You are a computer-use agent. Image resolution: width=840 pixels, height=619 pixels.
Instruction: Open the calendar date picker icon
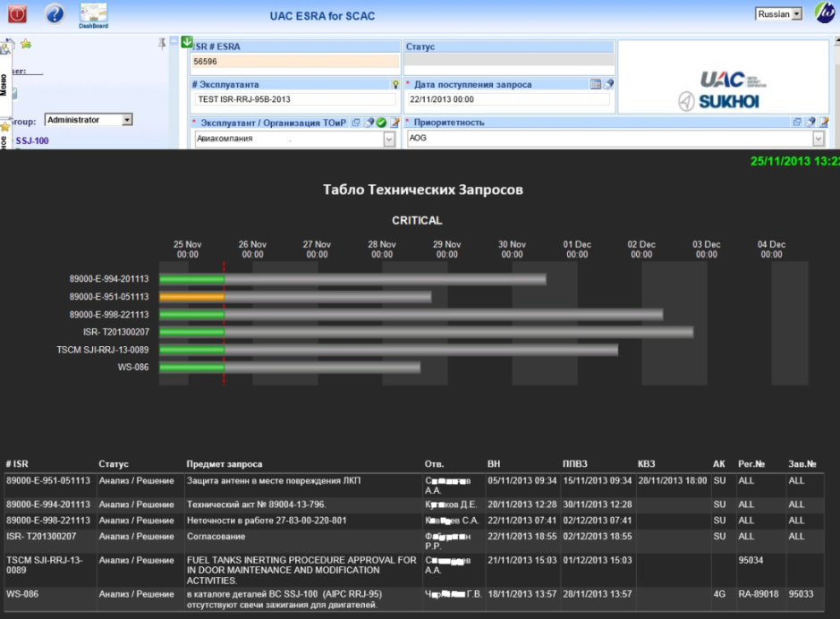pos(595,84)
